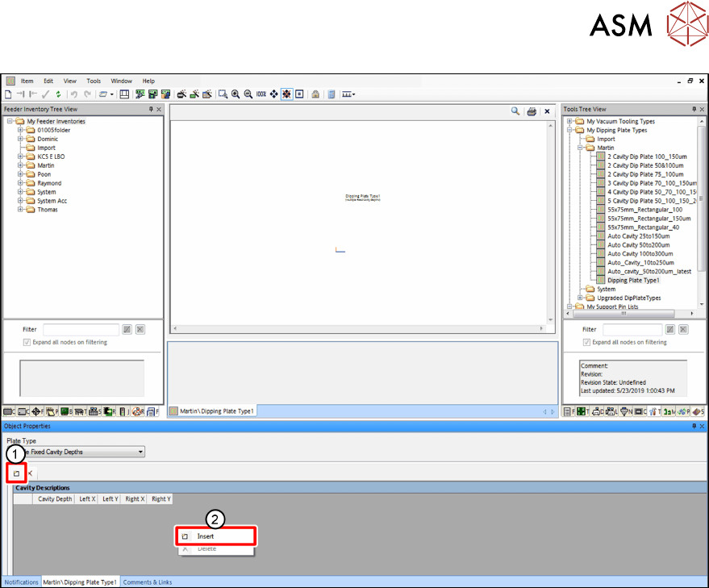
Task: Click the Cavity Depth column header
Action: (x=55, y=499)
